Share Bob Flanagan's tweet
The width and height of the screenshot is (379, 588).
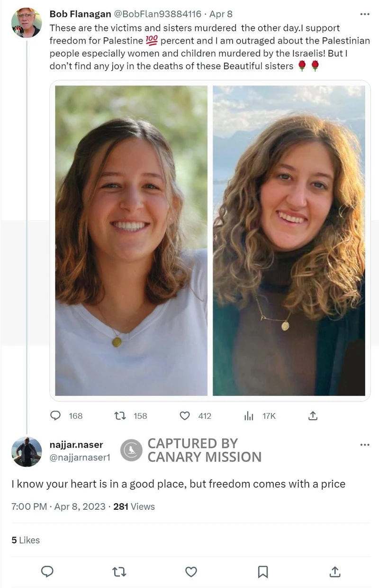coord(313,416)
